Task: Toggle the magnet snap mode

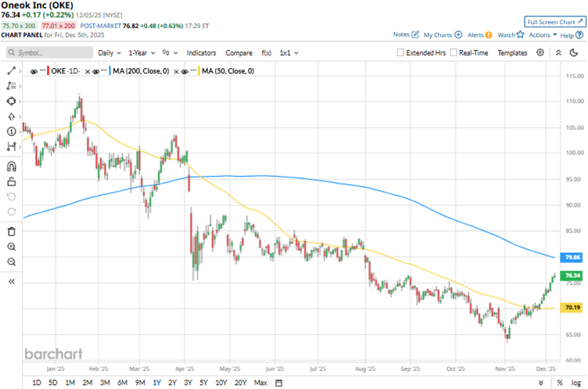Action: coord(11,167)
